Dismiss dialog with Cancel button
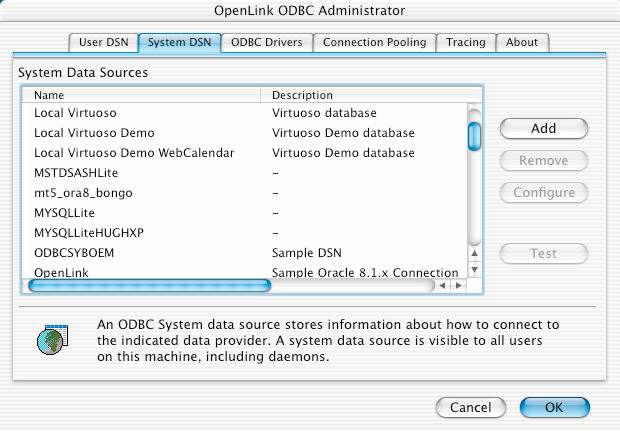Viewport: 620px width, 431px height. [x=471, y=407]
